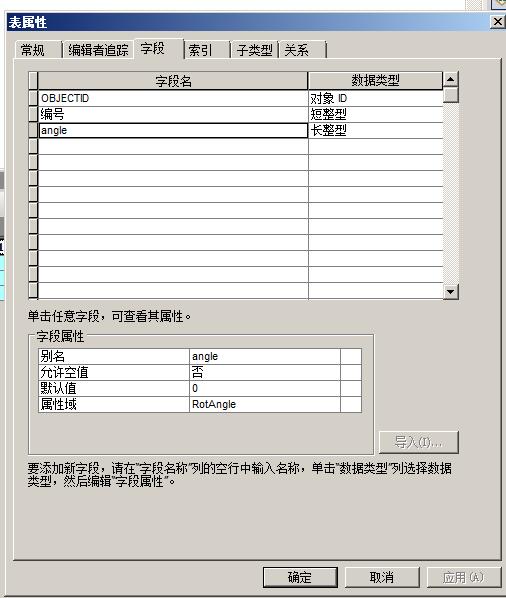Confirm with the 确定 button
Image resolution: width=506 pixels, height=598 pixels.
[300, 577]
